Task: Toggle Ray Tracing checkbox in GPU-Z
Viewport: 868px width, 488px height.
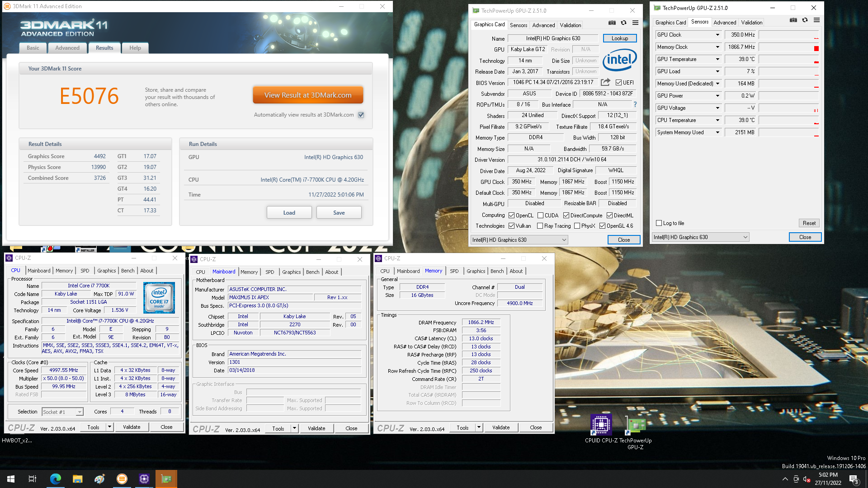Action: coord(540,226)
